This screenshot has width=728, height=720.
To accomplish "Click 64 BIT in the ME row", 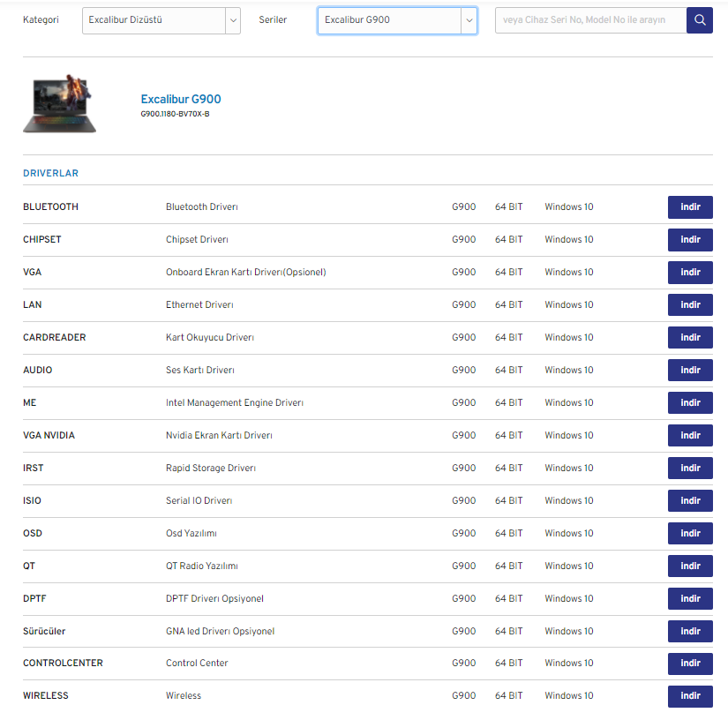I will coord(508,402).
